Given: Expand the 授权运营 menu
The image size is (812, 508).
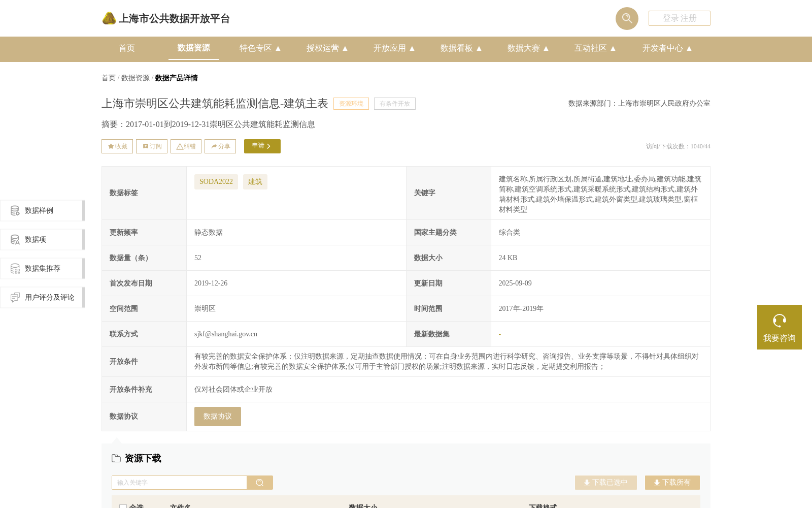Looking at the screenshot, I should pos(327,48).
